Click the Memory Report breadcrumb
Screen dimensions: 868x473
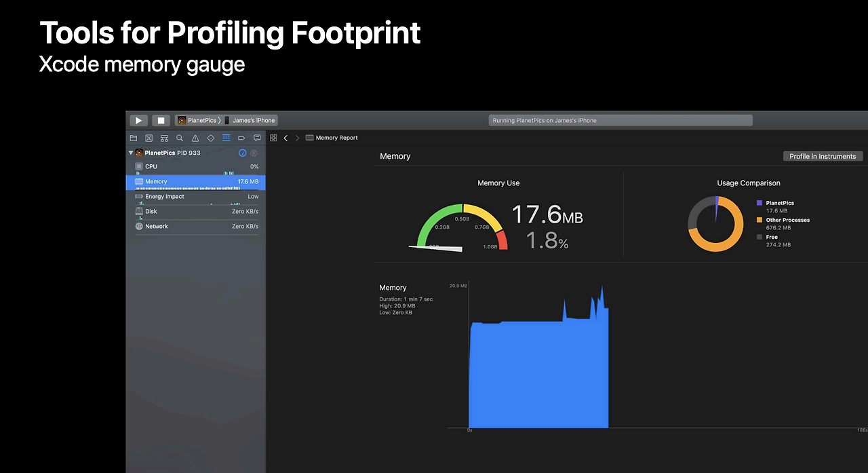tap(332, 138)
